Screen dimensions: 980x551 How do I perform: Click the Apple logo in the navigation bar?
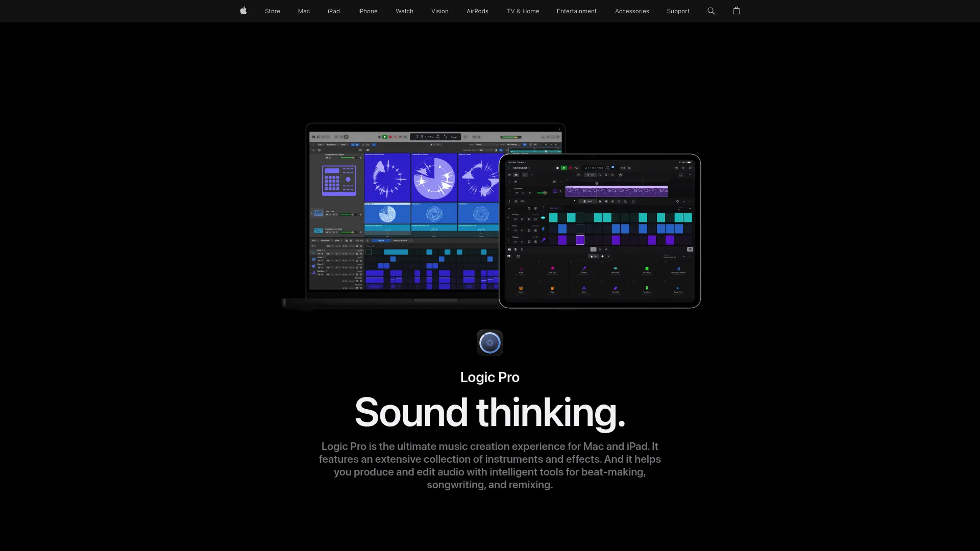click(x=243, y=11)
